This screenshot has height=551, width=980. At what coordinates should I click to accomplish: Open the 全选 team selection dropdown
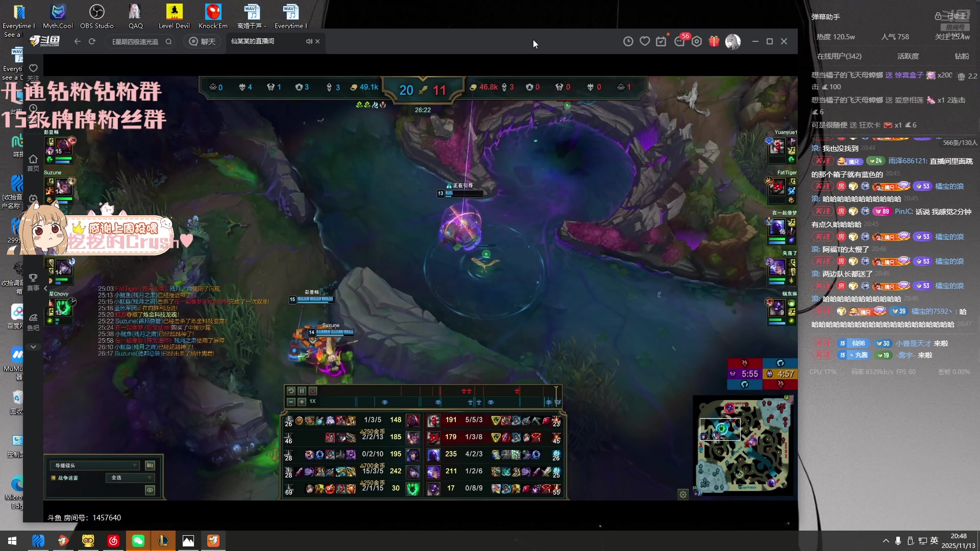point(130,478)
